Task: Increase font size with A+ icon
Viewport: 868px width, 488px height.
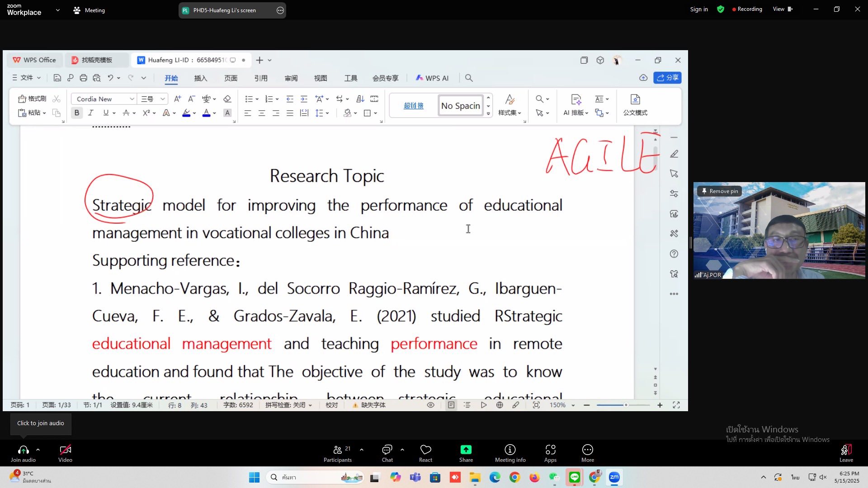Action: (x=177, y=99)
